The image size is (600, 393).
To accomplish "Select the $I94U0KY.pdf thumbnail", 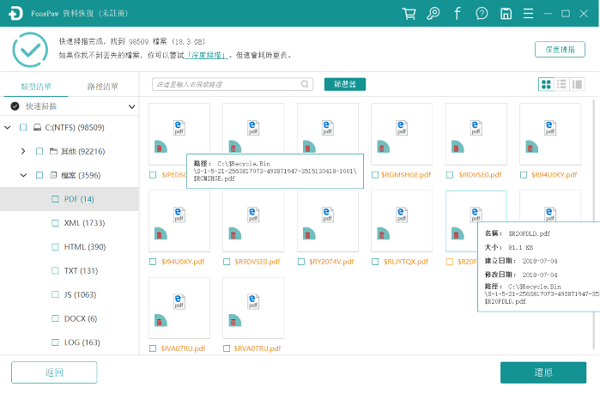I will click(179, 221).
